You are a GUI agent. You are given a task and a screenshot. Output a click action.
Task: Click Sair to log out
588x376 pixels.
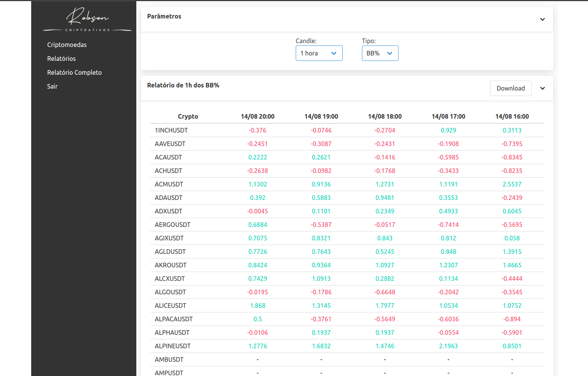pos(52,86)
